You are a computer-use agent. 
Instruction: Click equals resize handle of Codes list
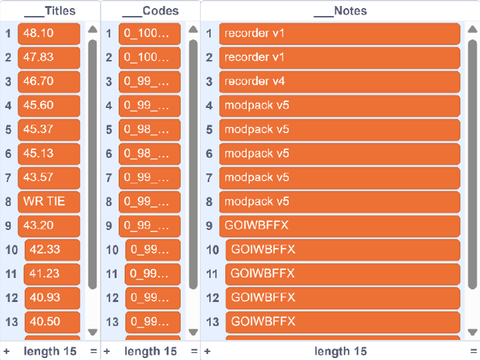194,351
